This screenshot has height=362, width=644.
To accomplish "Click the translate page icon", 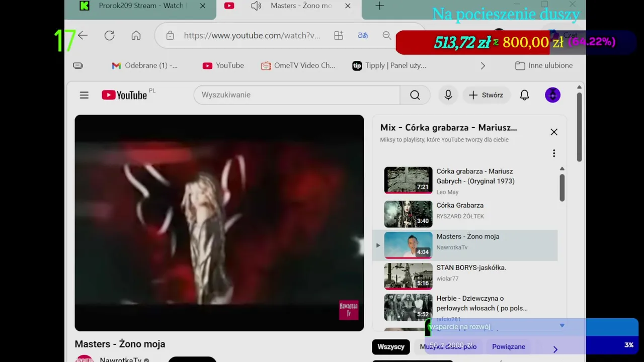I will point(363,35).
